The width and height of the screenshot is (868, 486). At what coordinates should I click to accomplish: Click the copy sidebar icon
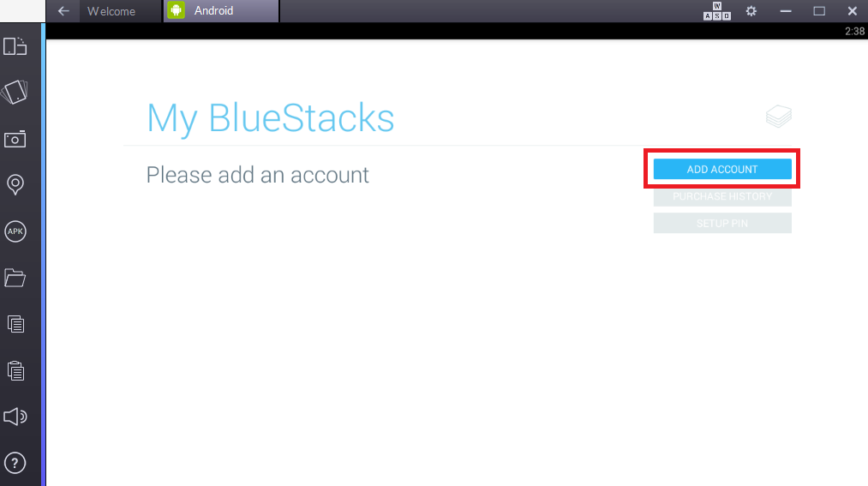pyautogui.click(x=15, y=324)
